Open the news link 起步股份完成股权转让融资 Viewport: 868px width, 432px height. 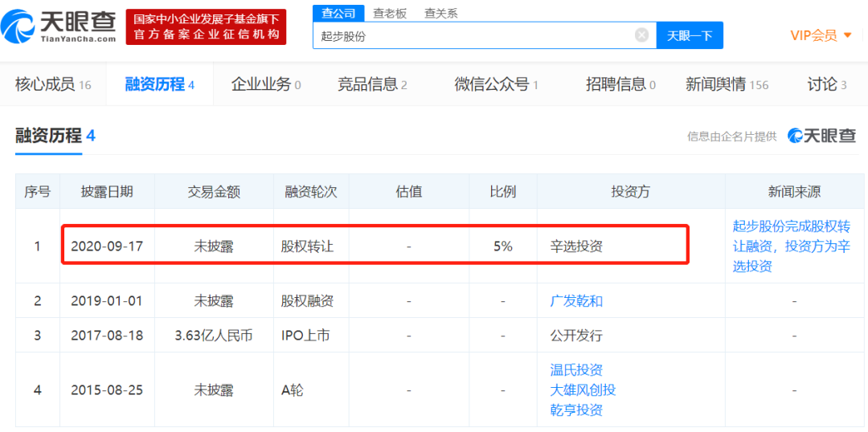tap(791, 247)
